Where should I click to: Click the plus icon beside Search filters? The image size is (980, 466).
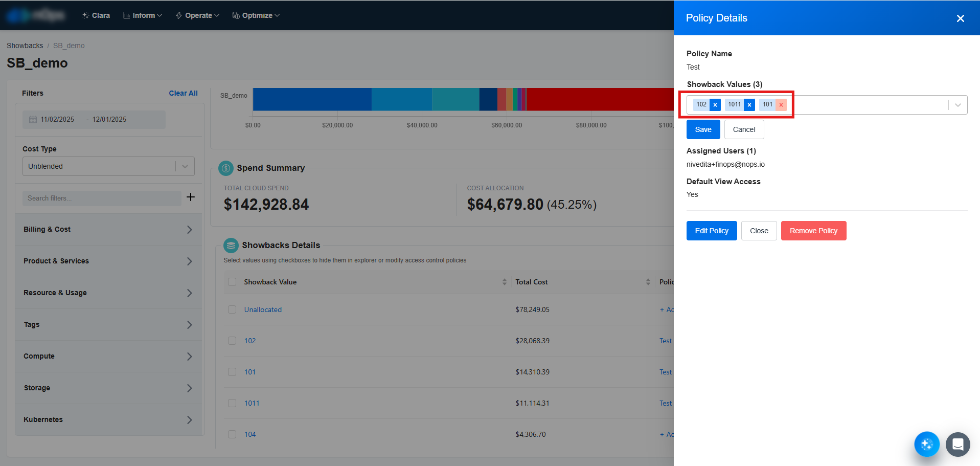pyautogui.click(x=191, y=197)
